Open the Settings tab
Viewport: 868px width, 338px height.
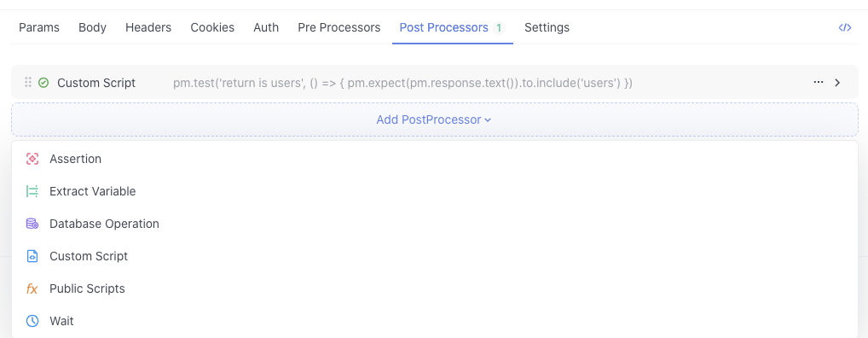tap(547, 27)
